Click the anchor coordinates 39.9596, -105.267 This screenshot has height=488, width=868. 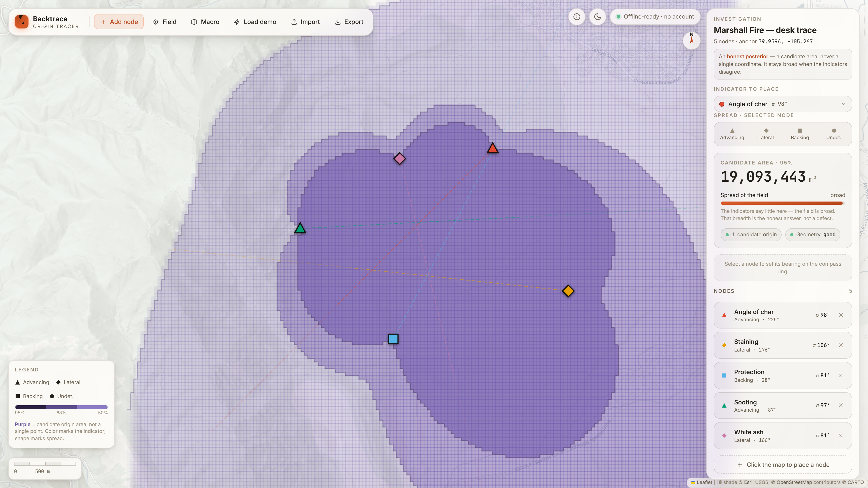pos(785,42)
